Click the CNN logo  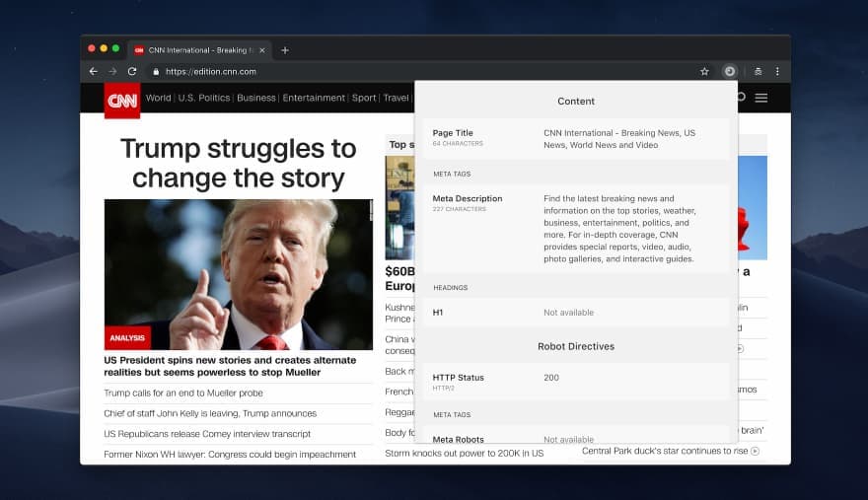tap(122, 100)
